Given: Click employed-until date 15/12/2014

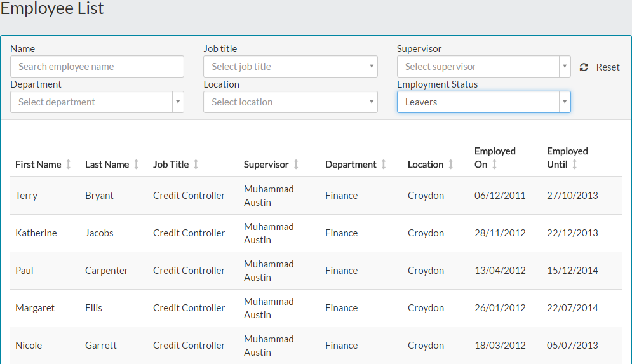Looking at the screenshot, I should 572,271.
